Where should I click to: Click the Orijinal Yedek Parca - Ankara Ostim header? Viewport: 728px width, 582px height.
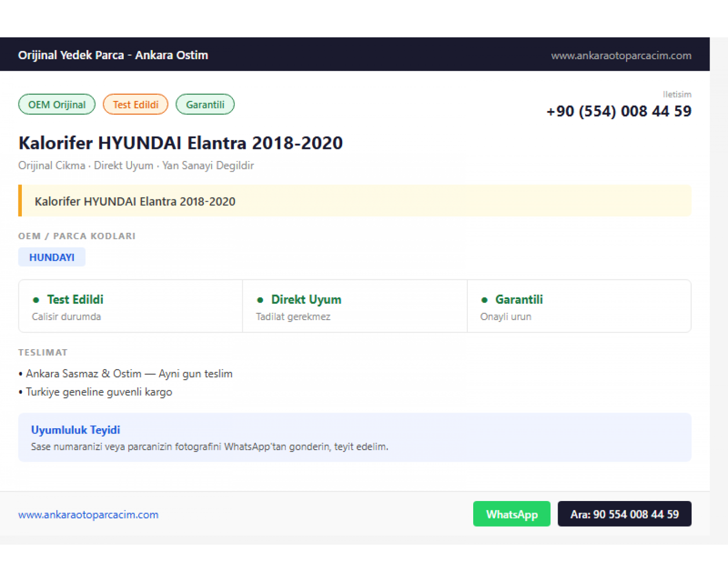(113, 55)
